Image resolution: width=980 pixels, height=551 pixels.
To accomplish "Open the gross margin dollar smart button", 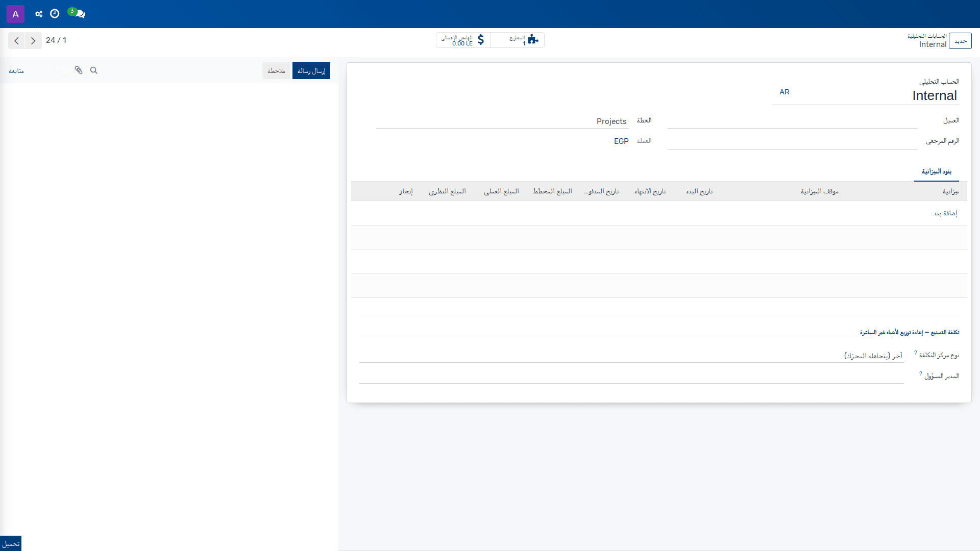I will click(x=463, y=40).
